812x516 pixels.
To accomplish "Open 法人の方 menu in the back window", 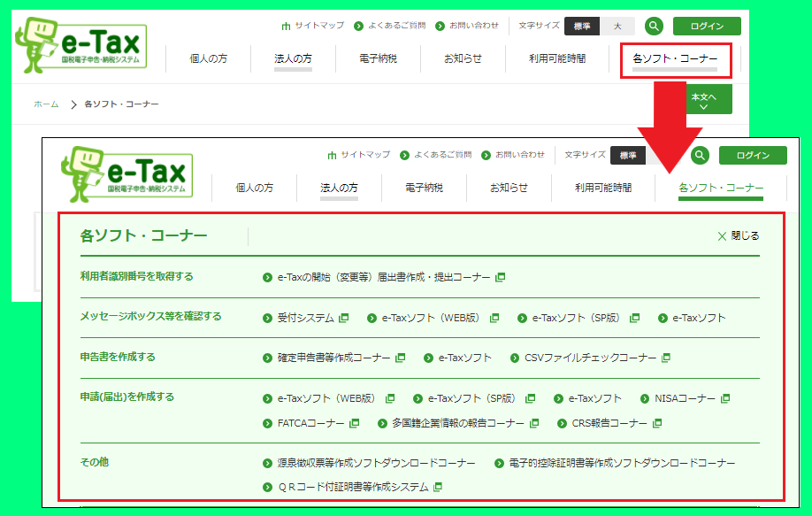I will 293,58.
